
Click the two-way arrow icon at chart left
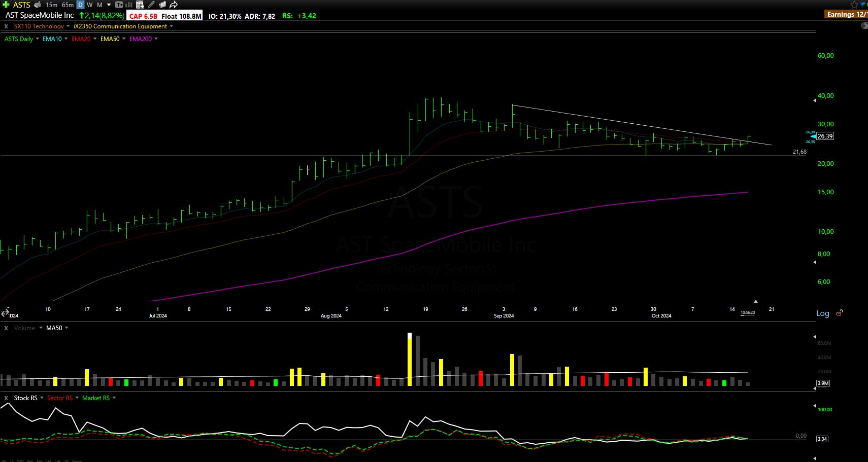coord(4,314)
